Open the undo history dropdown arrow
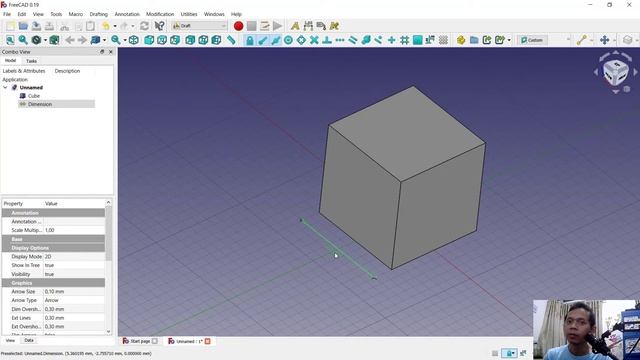 pos(115,26)
